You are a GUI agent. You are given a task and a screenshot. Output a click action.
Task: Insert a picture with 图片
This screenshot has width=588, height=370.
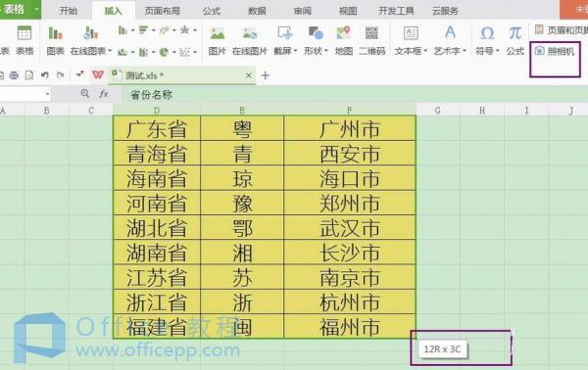217,39
